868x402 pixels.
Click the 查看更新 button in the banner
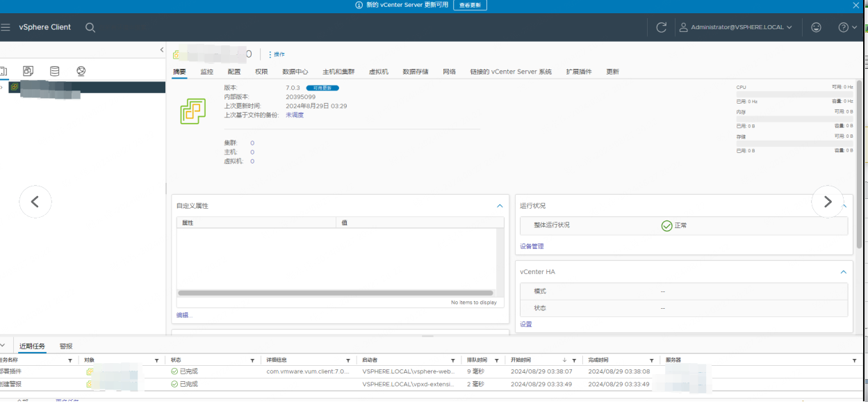click(x=470, y=5)
